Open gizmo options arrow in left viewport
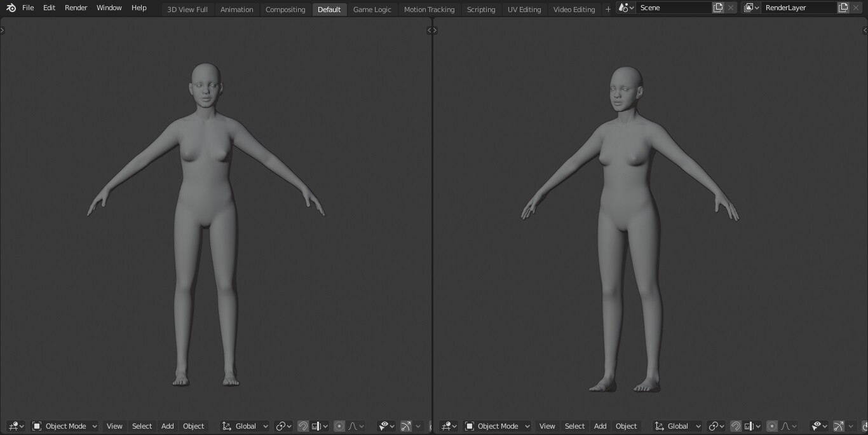The image size is (868, 435). tap(418, 426)
